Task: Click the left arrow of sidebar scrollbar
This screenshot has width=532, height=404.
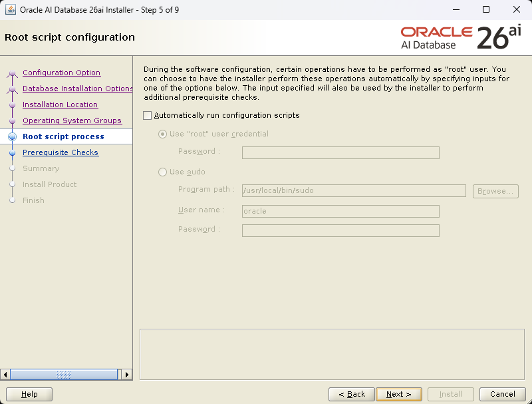Action: [x=5, y=375]
